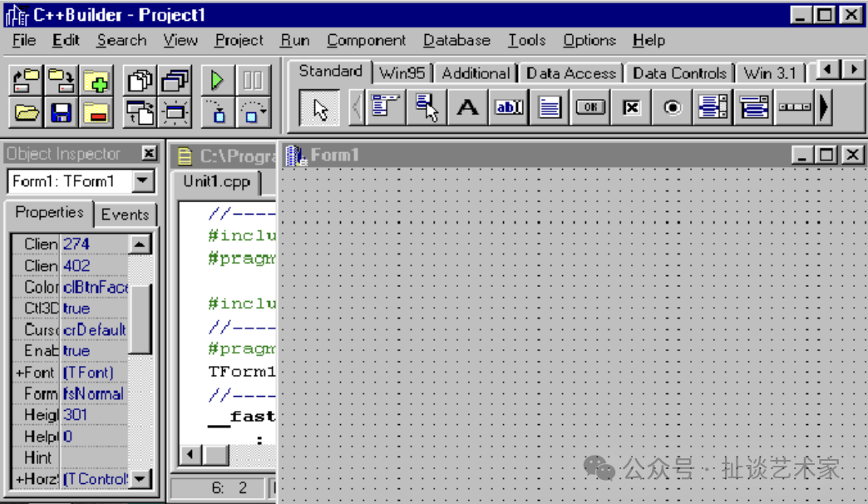Open the Component menu
This screenshot has height=504, width=868.
tap(366, 41)
